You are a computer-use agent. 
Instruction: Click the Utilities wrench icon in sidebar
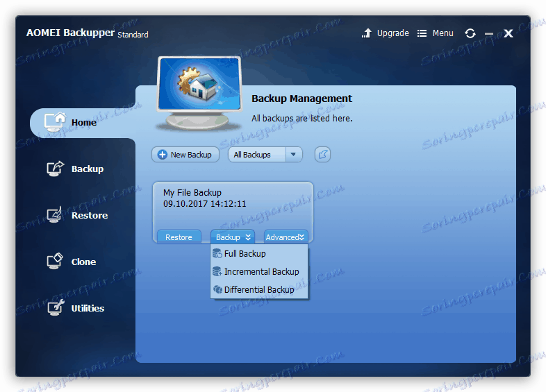point(56,307)
